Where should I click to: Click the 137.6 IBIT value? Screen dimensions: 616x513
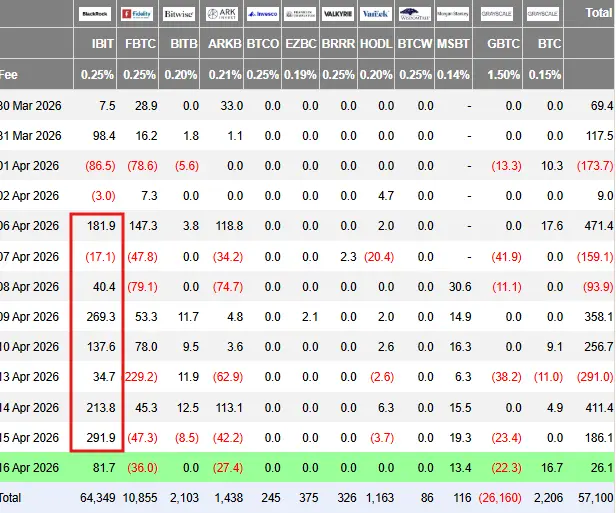point(101,347)
